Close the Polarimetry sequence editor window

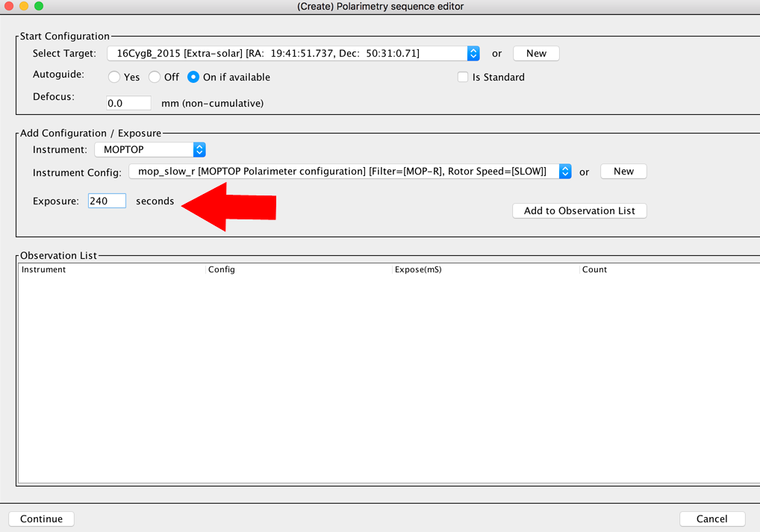pyautogui.click(x=9, y=6)
